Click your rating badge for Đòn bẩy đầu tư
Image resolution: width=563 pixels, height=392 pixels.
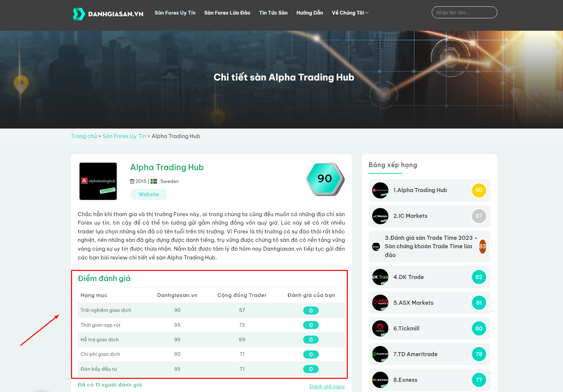[x=311, y=369]
